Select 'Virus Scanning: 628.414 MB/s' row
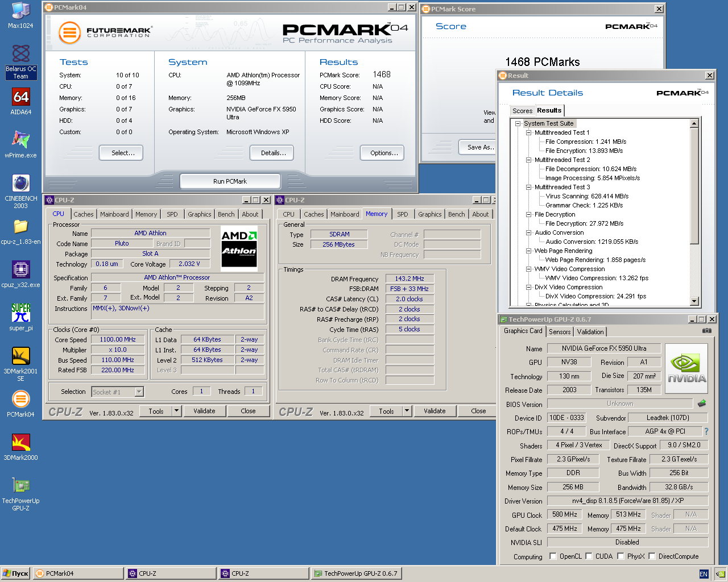 point(587,196)
